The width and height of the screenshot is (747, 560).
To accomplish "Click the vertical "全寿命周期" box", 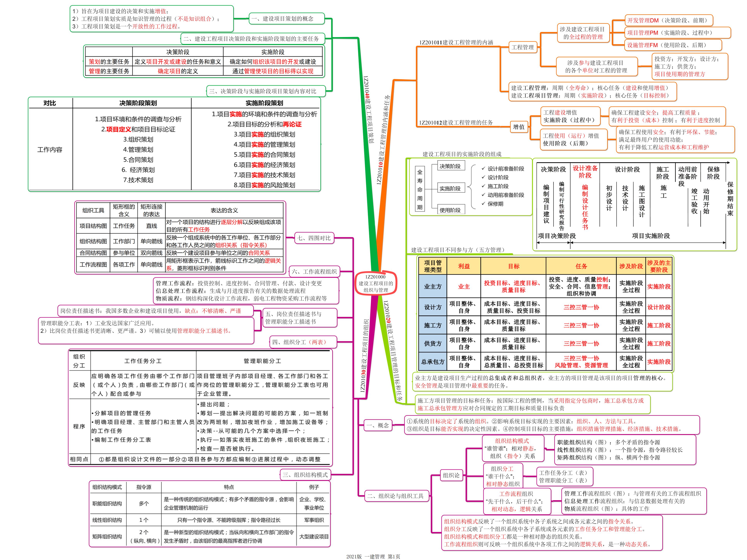I will click(420, 189).
